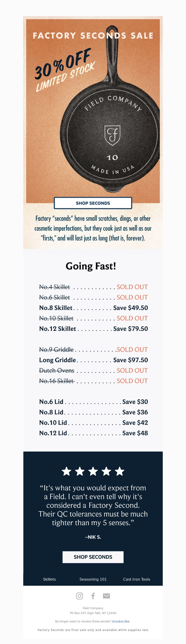Open the Instagram icon in footer

pos(79,596)
